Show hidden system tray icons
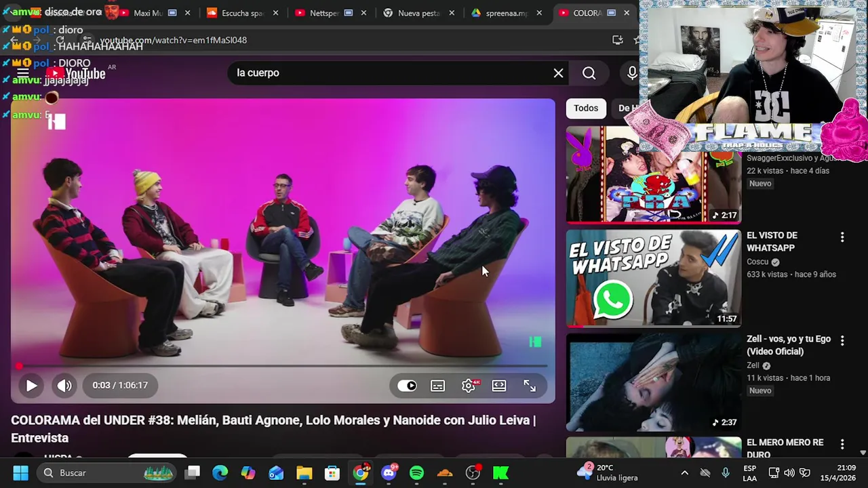The height and width of the screenshot is (488, 868). pos(684,472)
